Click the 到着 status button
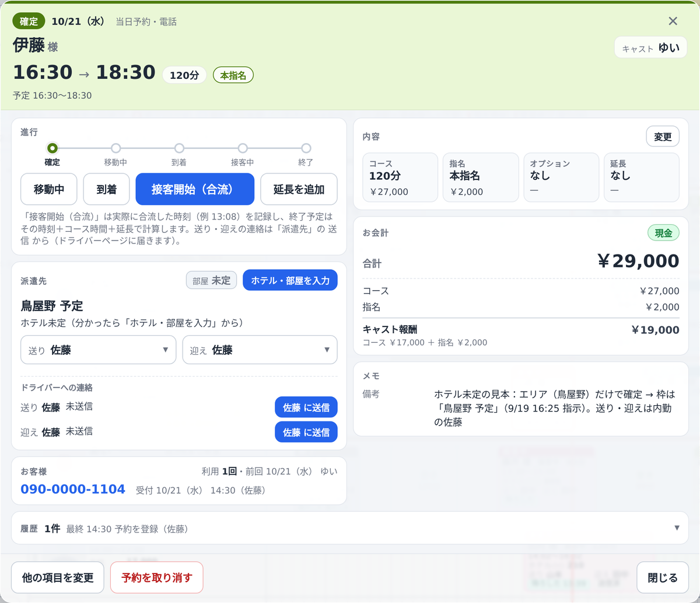The width and height of the screenshot is (700, 603). coord(106,189)
